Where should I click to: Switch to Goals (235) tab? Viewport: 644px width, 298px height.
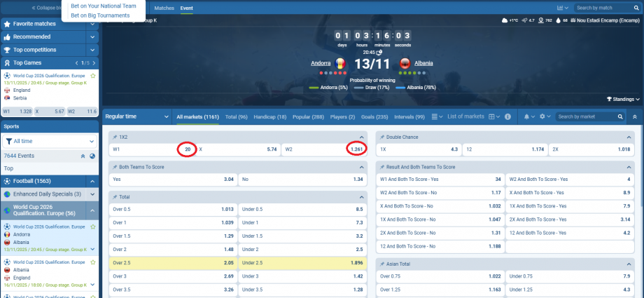point(374,117)
